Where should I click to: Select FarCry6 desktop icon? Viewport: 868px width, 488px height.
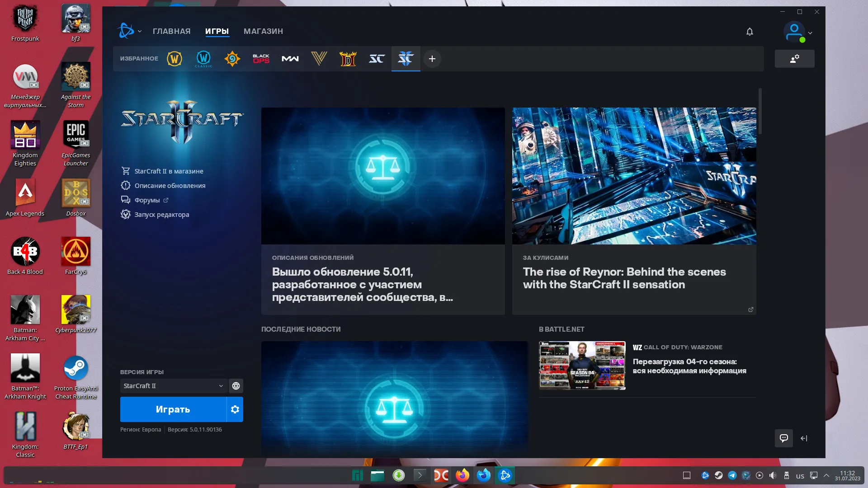point(75,256)
